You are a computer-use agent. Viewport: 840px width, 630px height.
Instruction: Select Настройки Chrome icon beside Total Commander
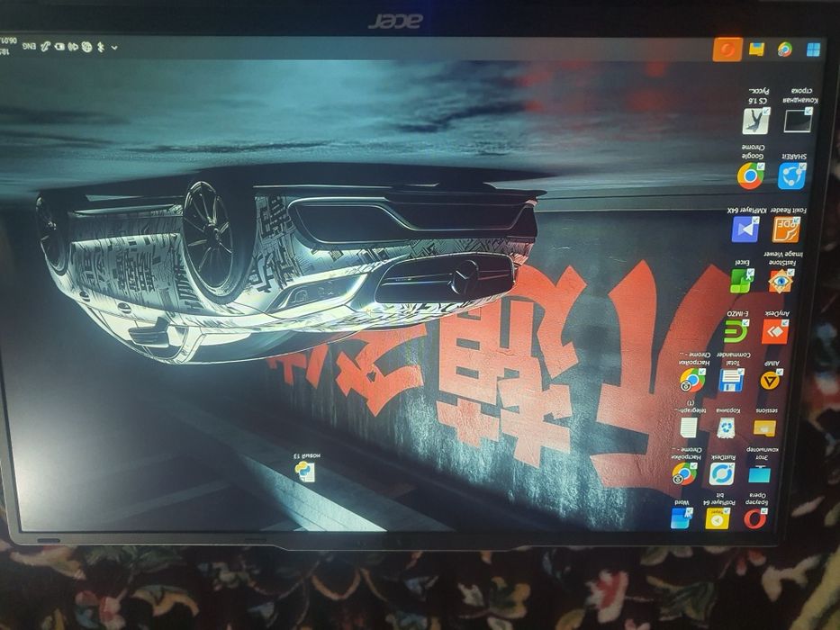point(692,381)
